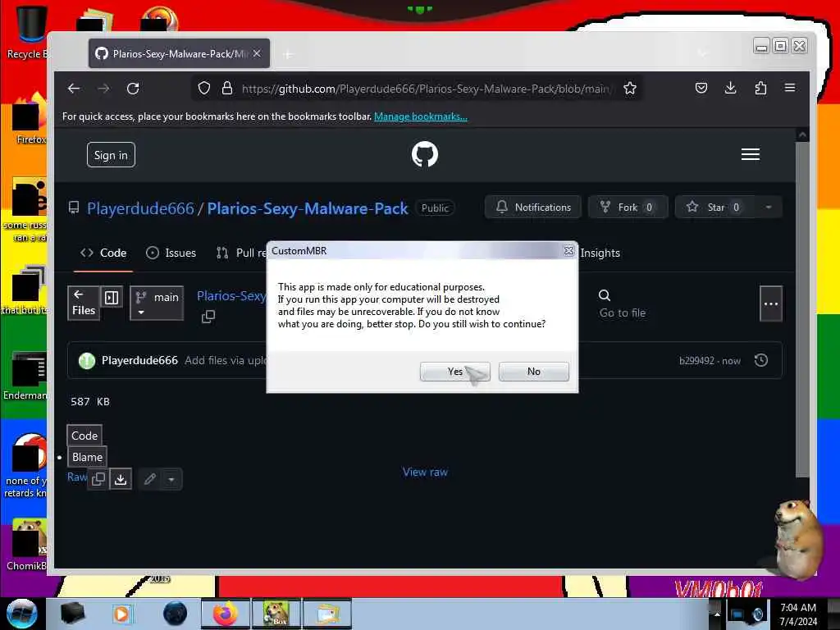Click the GitHub Sign in button

[111, 155]
